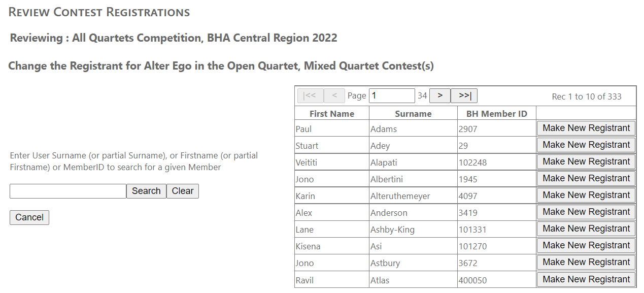644x293 pixels.
Task: Go to the first page of members
Action: pyautogui.click(x=310, y=96)
